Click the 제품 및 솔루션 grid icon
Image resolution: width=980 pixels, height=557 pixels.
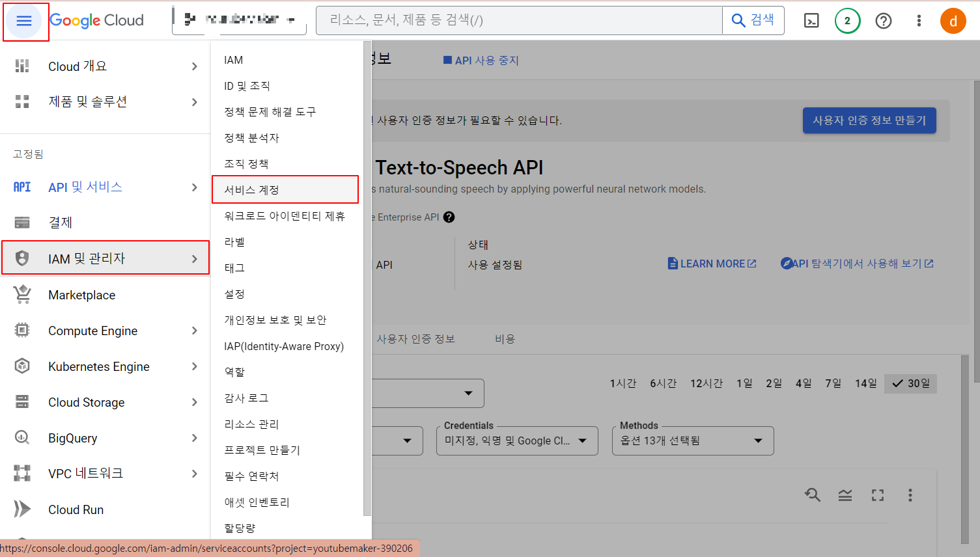coord(22,102)
